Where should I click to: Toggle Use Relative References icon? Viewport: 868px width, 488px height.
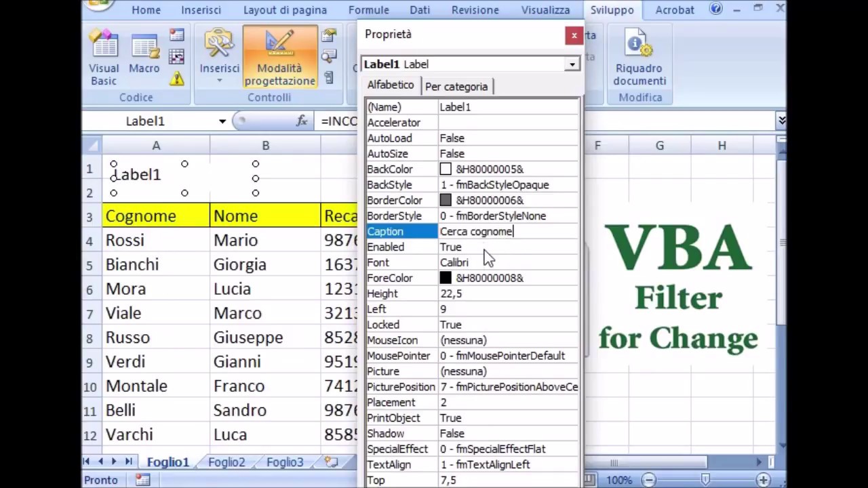[177, 57]
